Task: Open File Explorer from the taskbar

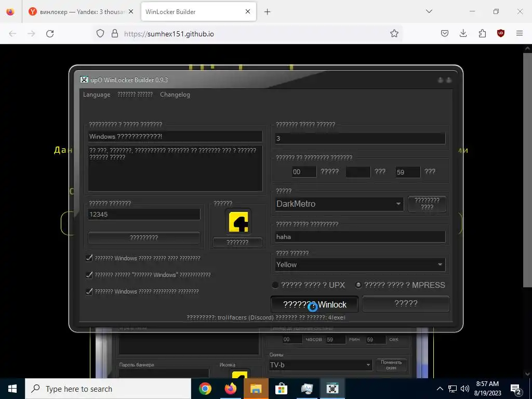Action: (x=256, y=389)
